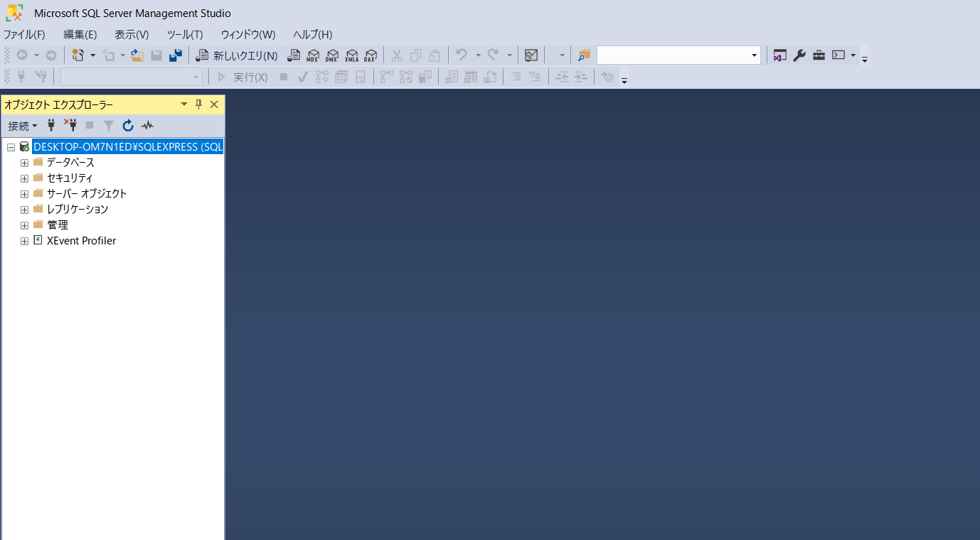Click the server icon beside DESKTOP-OM7N1ED
The image size is (980, 540).
click(24, 147)
